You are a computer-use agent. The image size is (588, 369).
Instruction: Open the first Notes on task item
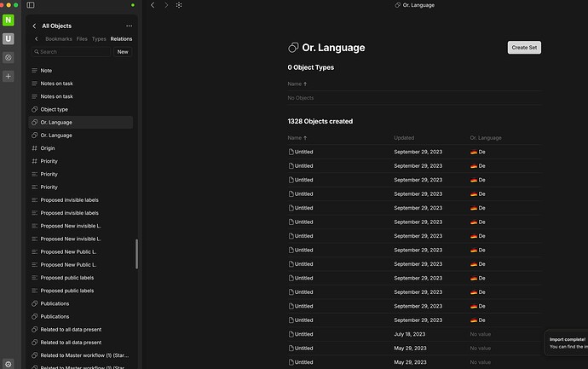coord(81,84)
